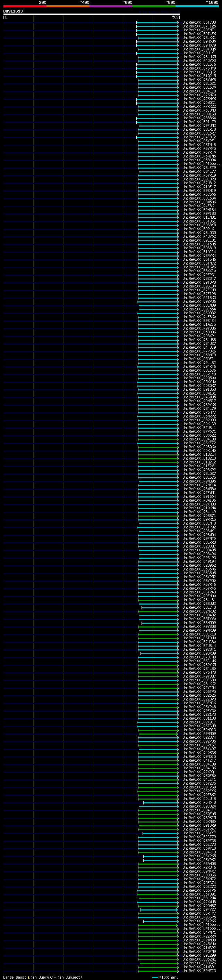Viewport: 222px width, 980px height.
Task: Select hit label UniRef100_A3AIG6
Action: [x=199, y=500]
